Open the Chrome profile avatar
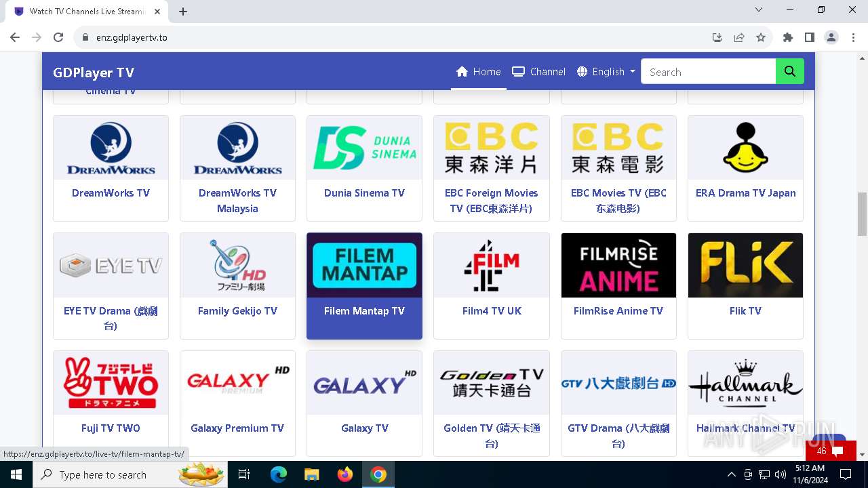Image resolution: width=868 pixels, height=488 pixels. click(x=831, y=37)
